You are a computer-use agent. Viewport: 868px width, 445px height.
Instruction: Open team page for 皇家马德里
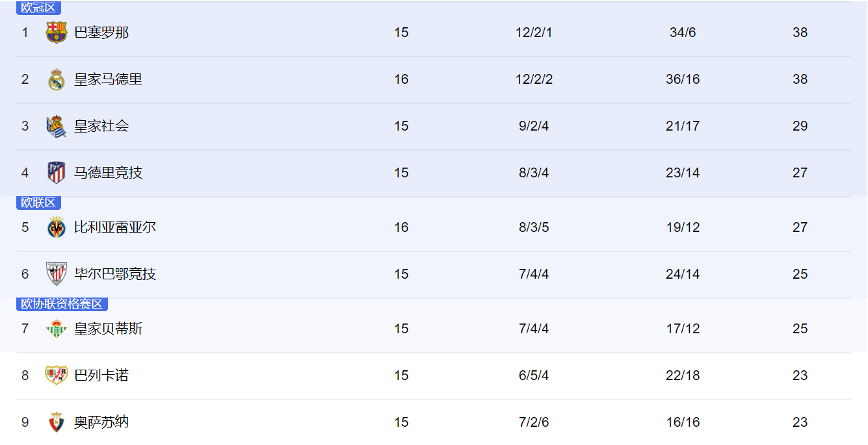(x=108, y=79)
